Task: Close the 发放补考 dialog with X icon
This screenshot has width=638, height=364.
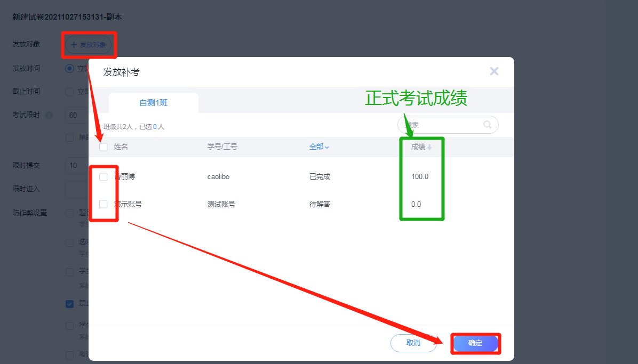Action: (x=494, y=71)
